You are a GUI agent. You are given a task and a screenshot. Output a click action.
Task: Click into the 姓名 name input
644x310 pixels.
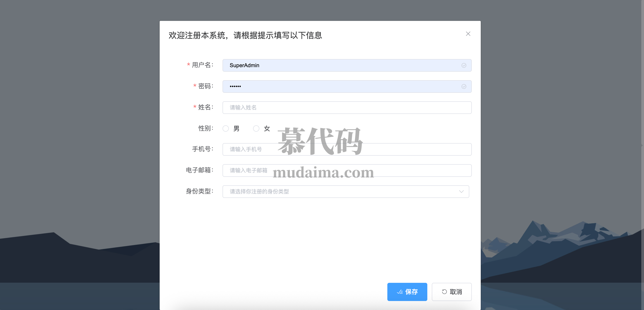point(347,108)
